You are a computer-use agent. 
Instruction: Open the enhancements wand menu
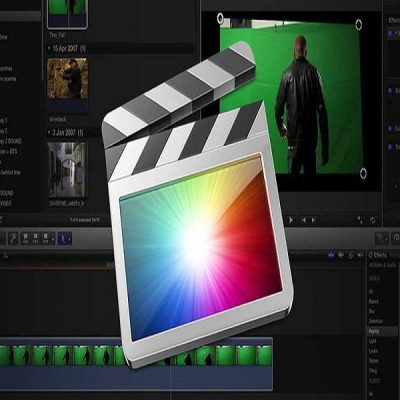click(x=381, y=239)
